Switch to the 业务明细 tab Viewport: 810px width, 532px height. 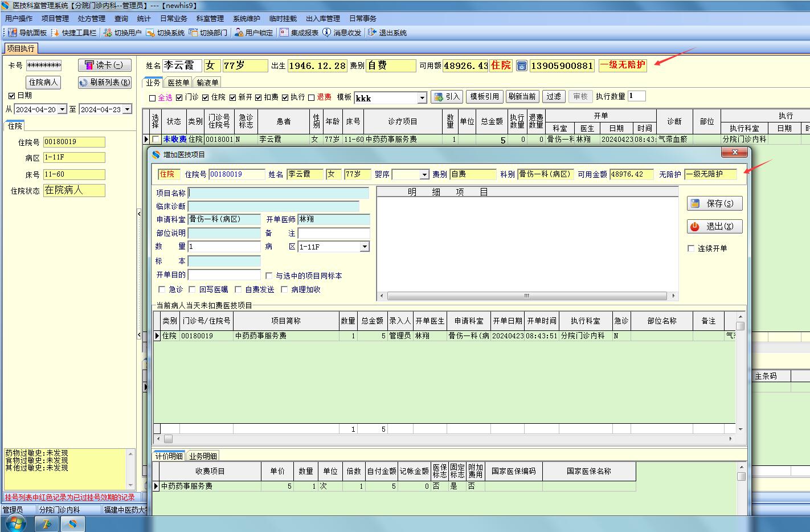click(203, 456)
